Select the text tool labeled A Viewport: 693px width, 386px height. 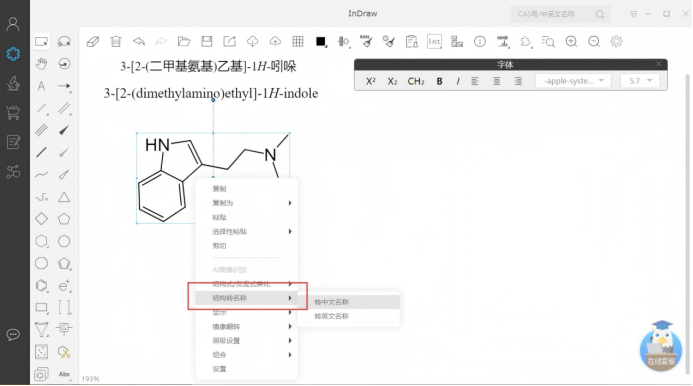[x=42, y=86]
